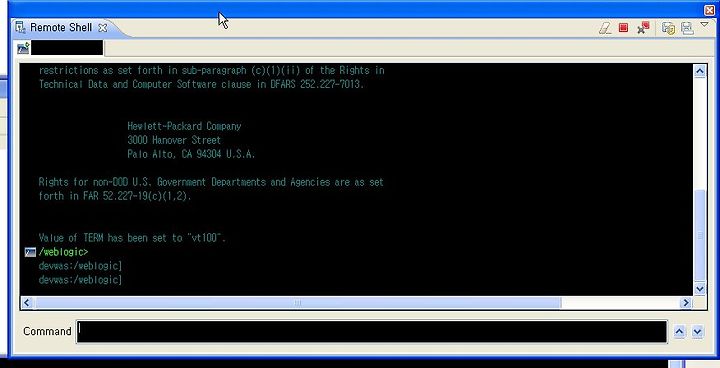The width and height of the screenshot is (720, 368).
Task: Click the horizontal scrollbar thumb
Action: click(298, 302)
